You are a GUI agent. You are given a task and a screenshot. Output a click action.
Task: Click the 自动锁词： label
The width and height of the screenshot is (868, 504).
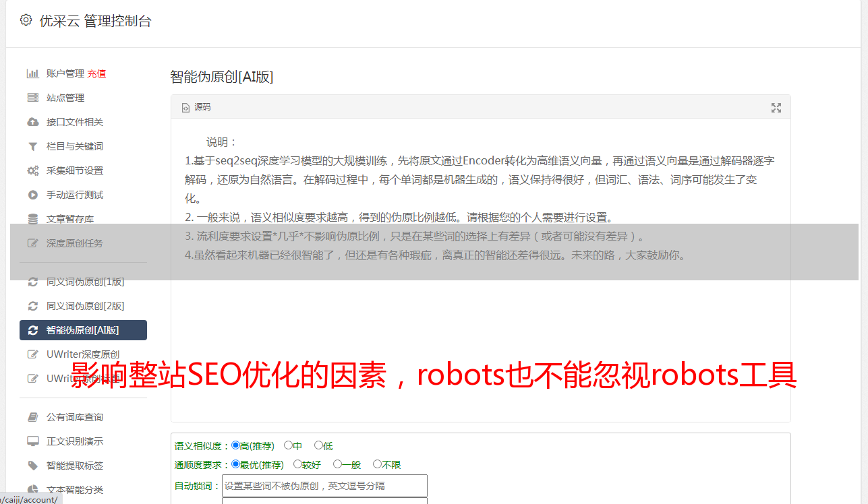pyautogui.click(x=198, y=486)
